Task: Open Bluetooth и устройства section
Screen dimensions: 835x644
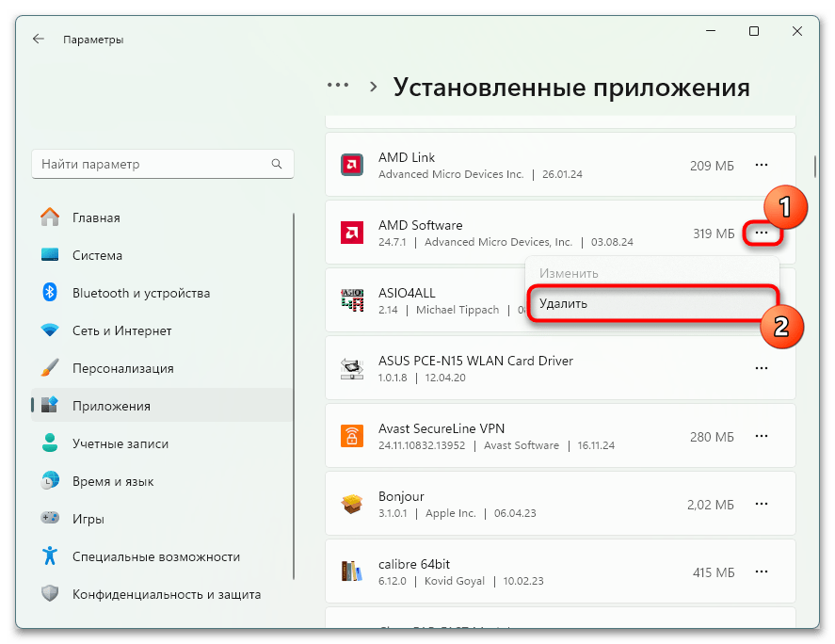Action: point(162,293)
